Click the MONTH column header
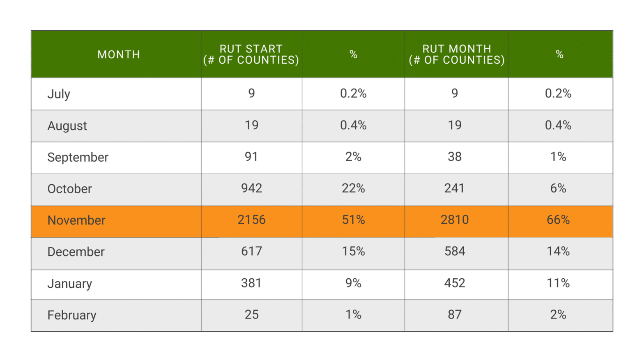 tap(119, 55)
